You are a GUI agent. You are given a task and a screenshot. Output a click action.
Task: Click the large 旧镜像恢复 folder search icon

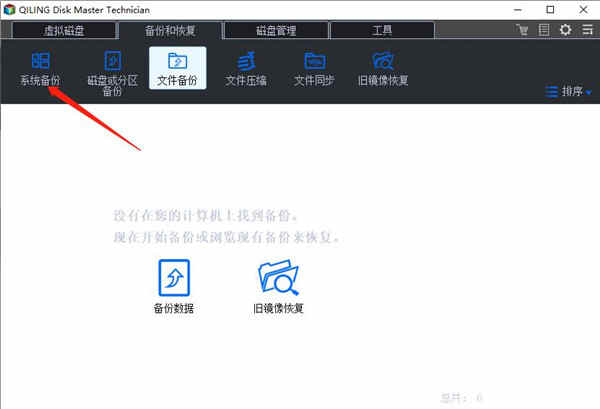point(278,287)
